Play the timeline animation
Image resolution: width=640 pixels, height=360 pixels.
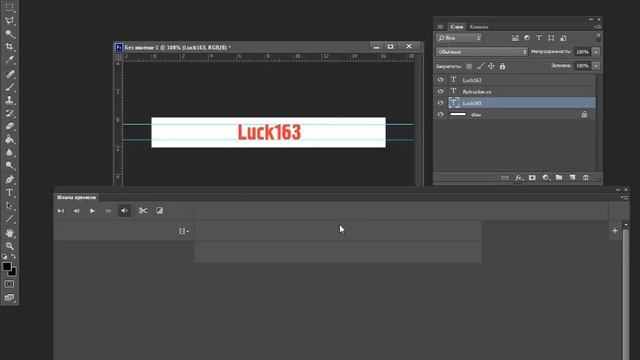point(92,211)
